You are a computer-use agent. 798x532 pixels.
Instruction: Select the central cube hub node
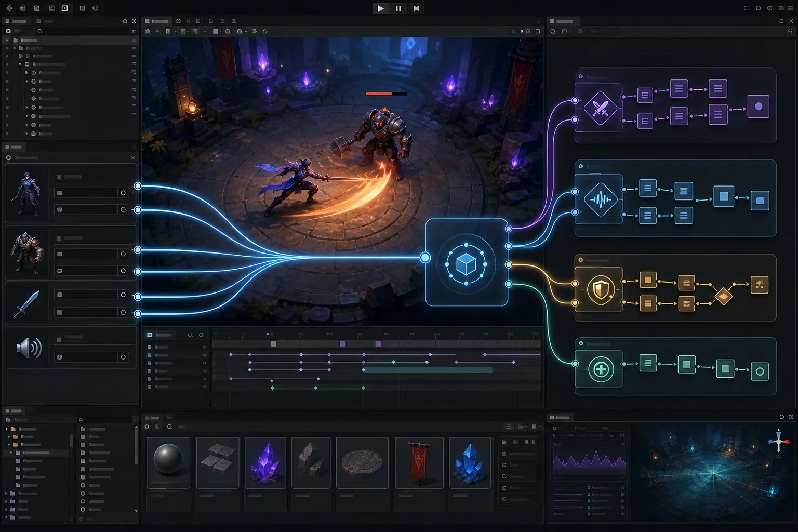pos(466,262)
